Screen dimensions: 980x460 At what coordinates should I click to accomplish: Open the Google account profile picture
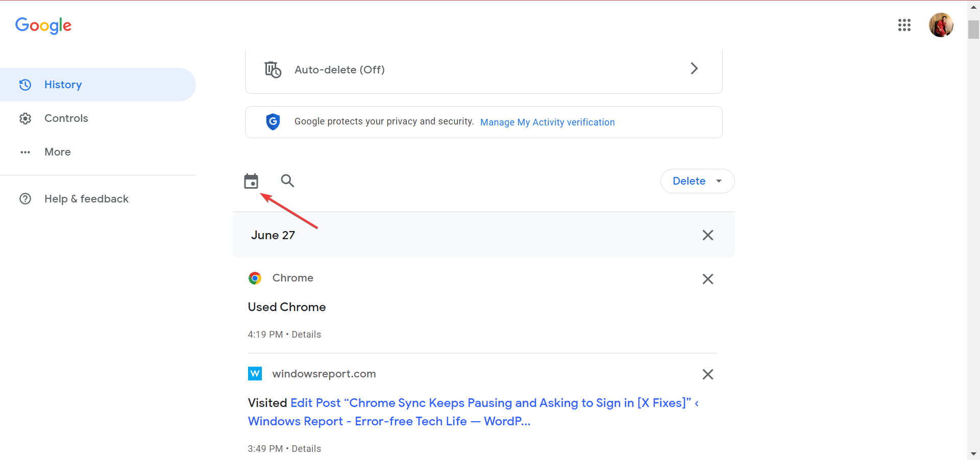coord(941,25)
